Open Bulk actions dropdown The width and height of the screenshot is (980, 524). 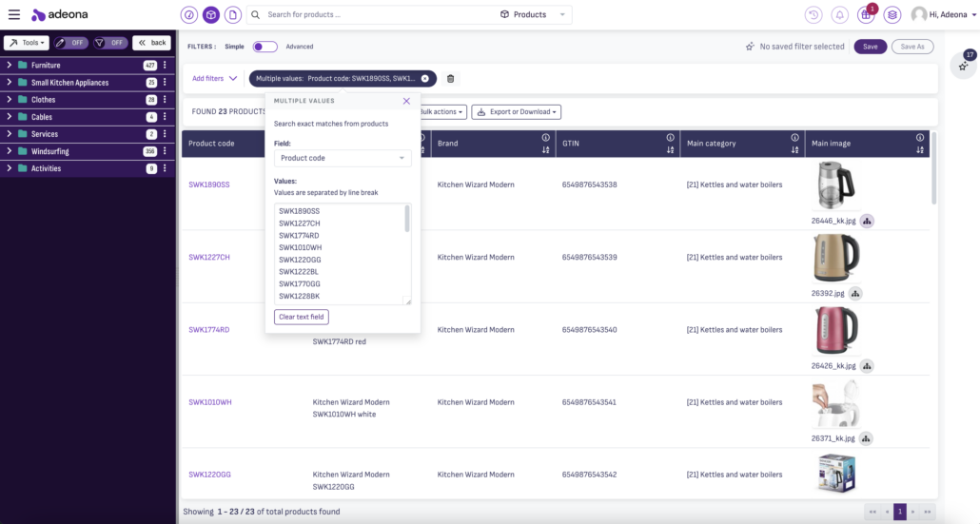click(x=441, y=112)
